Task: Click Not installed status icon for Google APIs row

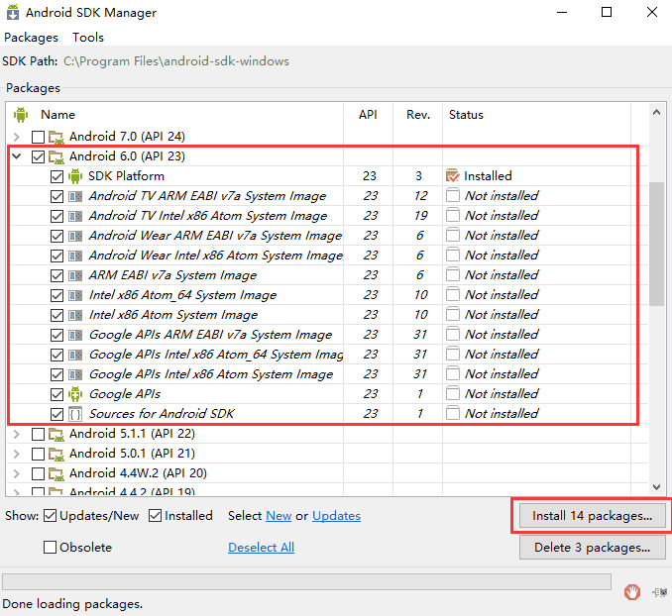Action: (453, 394)
